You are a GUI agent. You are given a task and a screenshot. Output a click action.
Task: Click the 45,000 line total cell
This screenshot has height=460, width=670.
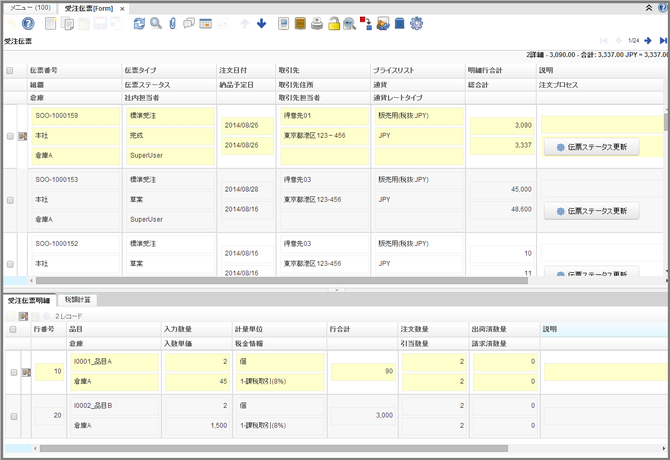click(502, 190)
